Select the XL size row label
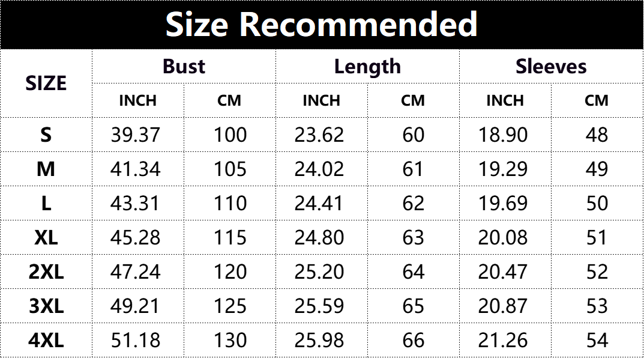Image resolution: width=644 pixels, height=358 pixels. click(x=46, y=238)
